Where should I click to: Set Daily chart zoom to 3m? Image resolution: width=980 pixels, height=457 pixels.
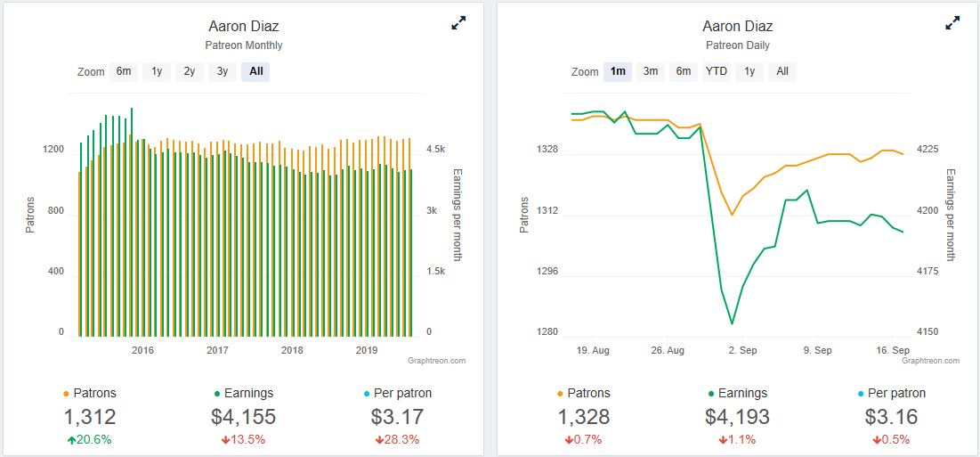[x=651, y=71]
